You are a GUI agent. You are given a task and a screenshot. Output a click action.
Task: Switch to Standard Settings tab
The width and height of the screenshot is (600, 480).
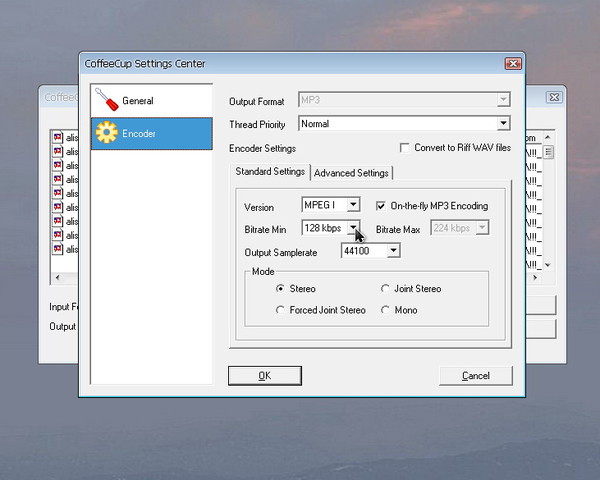point(270,171)
